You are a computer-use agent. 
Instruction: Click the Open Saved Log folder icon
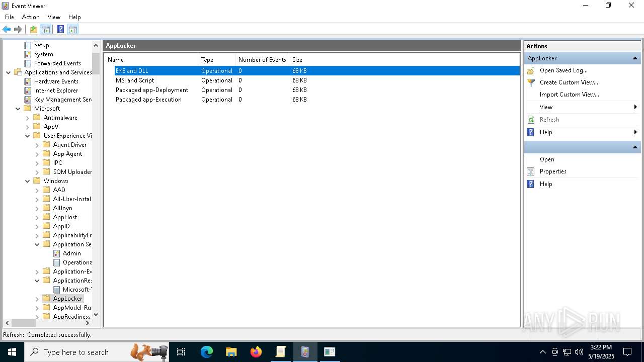coord(531,70)
